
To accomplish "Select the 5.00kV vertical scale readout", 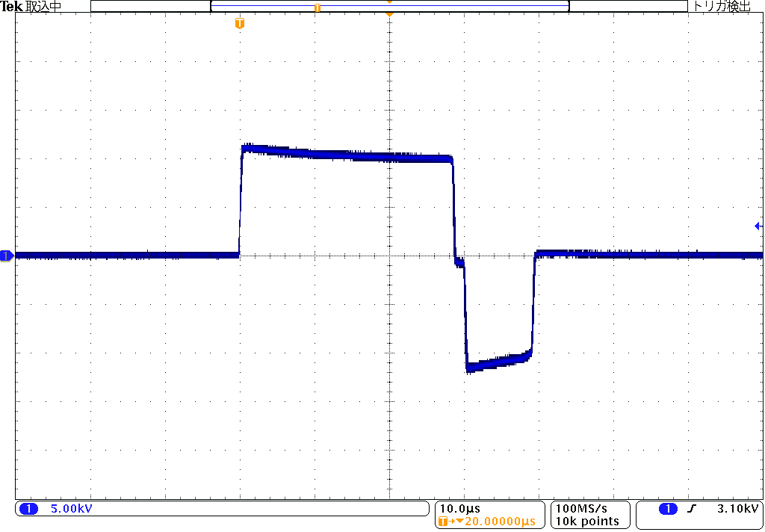I will coord(71,509).
